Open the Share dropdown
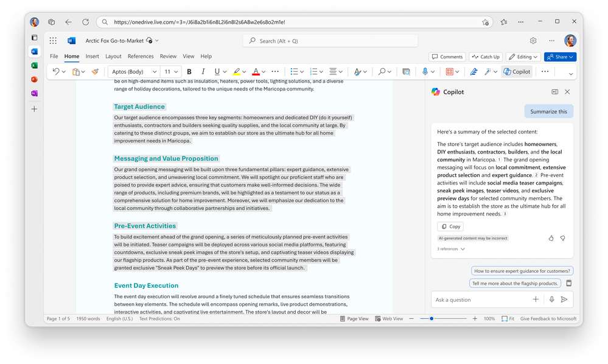Image resolution: width=608 pixels, height=364 pixels. 560,57
